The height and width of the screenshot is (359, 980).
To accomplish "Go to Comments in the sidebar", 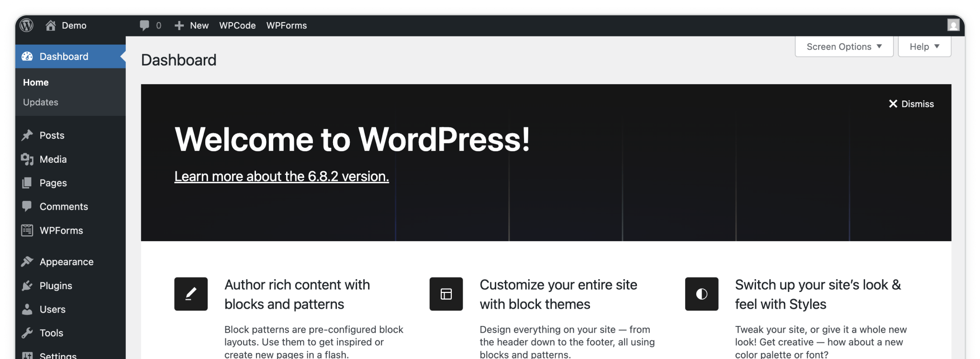I will [x=64, y=206].
